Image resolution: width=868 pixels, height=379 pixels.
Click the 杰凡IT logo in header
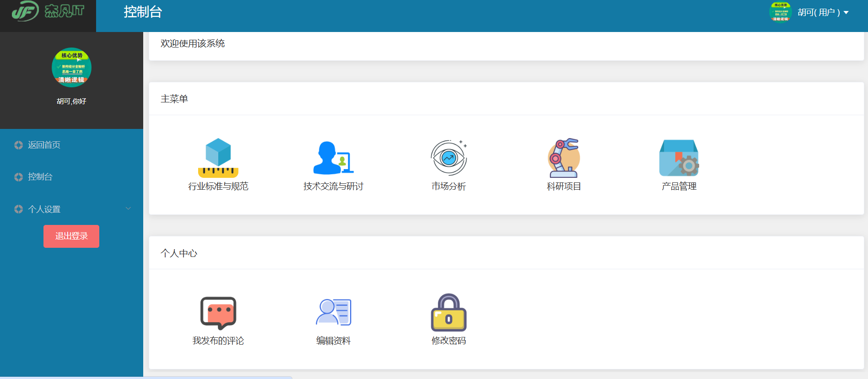48,11
